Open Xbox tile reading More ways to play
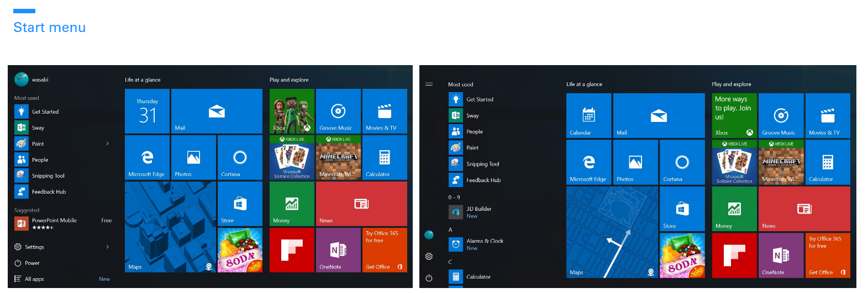 coord(734,115)
